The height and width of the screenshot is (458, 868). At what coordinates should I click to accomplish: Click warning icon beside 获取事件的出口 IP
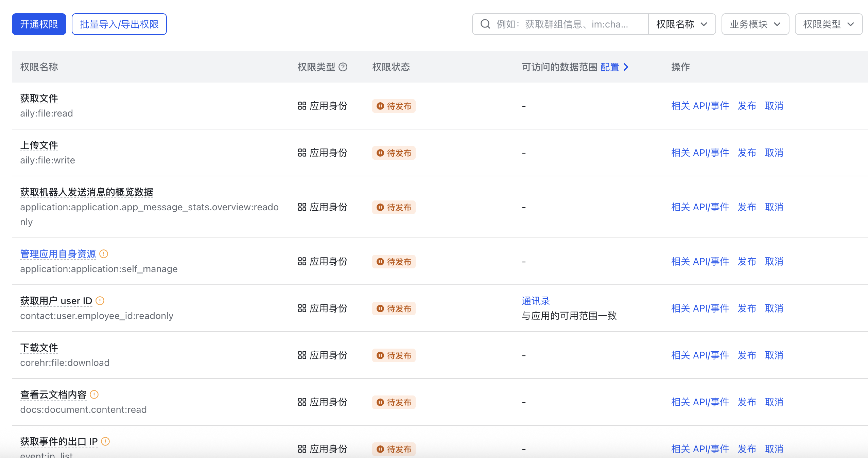[x=105, y=441]
